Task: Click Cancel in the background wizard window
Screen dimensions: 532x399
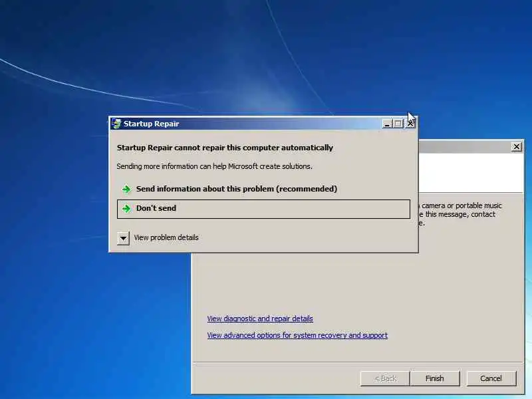Action: coord(491,378)
